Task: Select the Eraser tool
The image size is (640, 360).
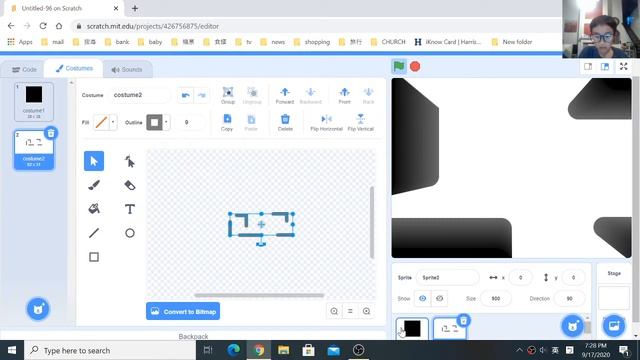Action: tap(130, 185)
